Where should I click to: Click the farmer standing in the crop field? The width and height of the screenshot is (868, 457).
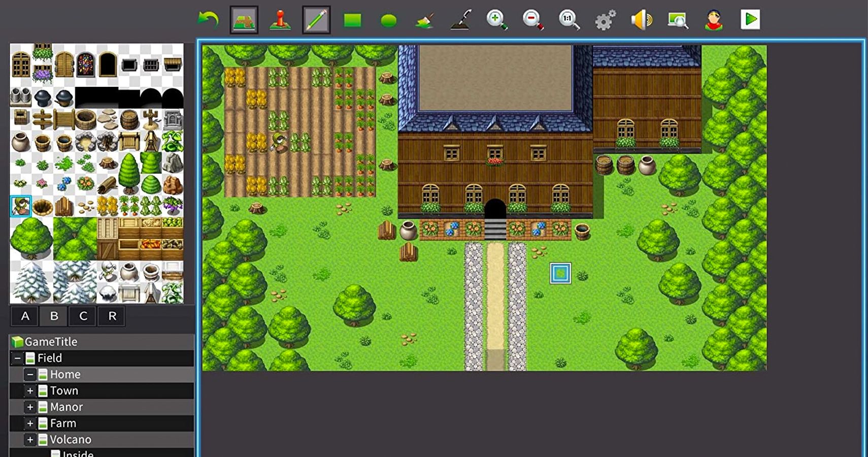279,142
